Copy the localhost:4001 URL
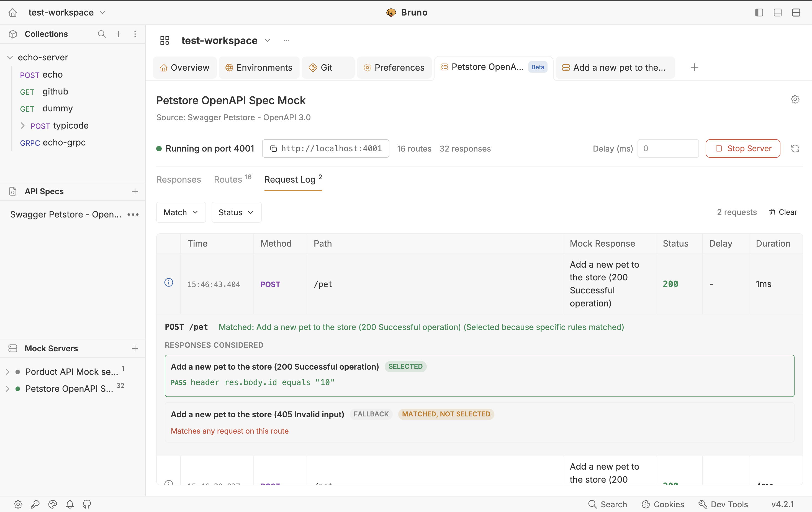The width and height of the screenshot is (812, 512). coord(273,149)
